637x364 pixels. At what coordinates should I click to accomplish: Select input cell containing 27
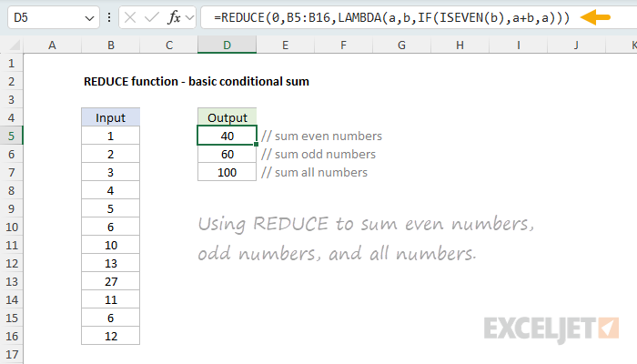pyautogui.click(x=110, y=281)
